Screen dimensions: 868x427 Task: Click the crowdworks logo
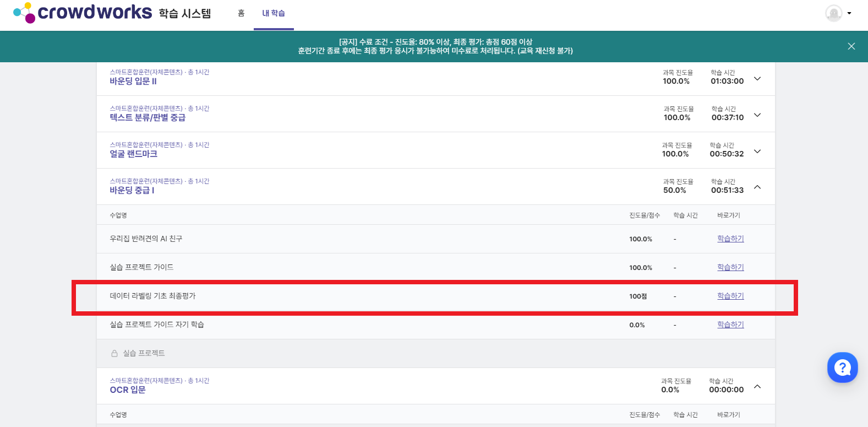pyautogui.click(x=83, y=12)
